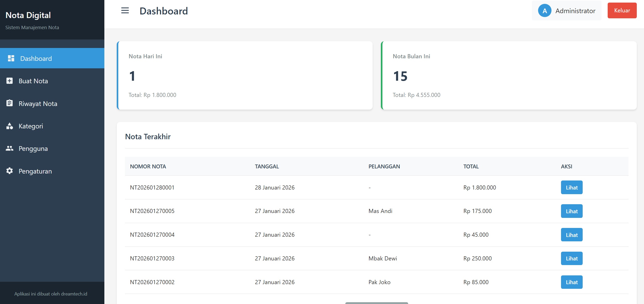Click the Buat Nota plus icon
The image size is (644, 304).
tap(10, 81)
